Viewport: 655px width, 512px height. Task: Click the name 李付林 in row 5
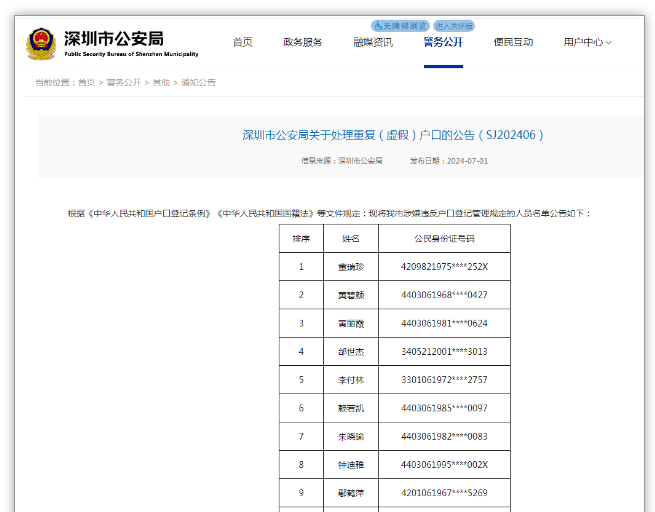point(351,380)
